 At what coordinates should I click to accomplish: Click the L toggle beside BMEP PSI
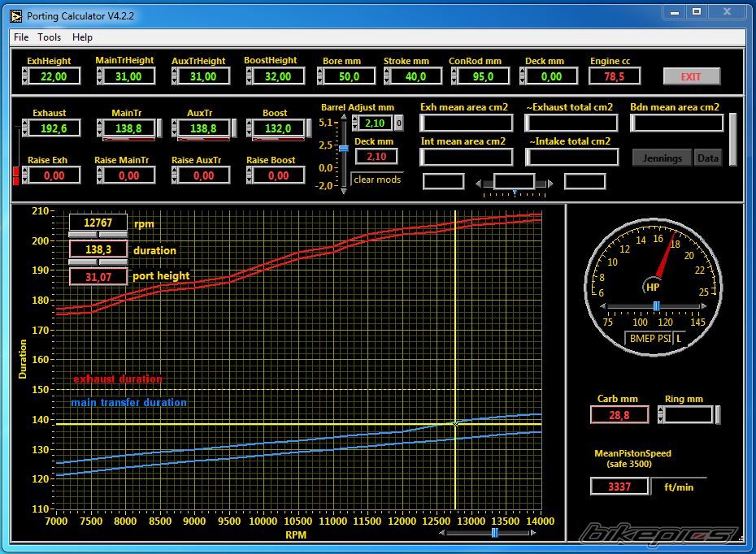[679, 338]
